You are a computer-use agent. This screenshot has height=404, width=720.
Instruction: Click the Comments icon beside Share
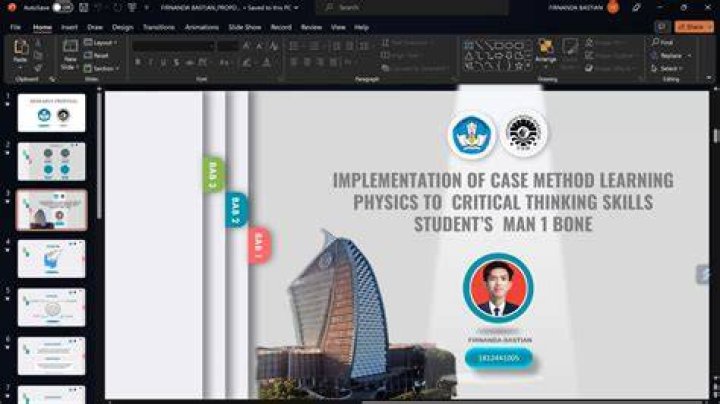point(662,27)
